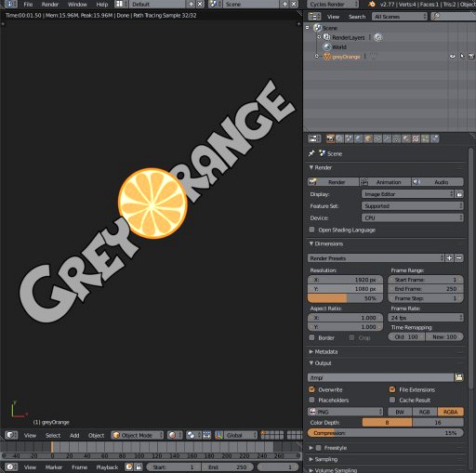
Task: Enable the Placeholders checkbox
Action: point(311,400)
